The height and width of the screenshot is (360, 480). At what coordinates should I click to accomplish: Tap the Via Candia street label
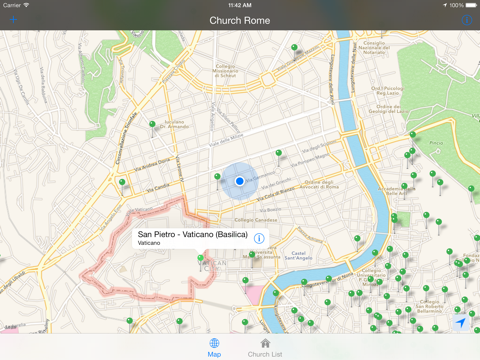pyautogui.click(x=158, y=188)
